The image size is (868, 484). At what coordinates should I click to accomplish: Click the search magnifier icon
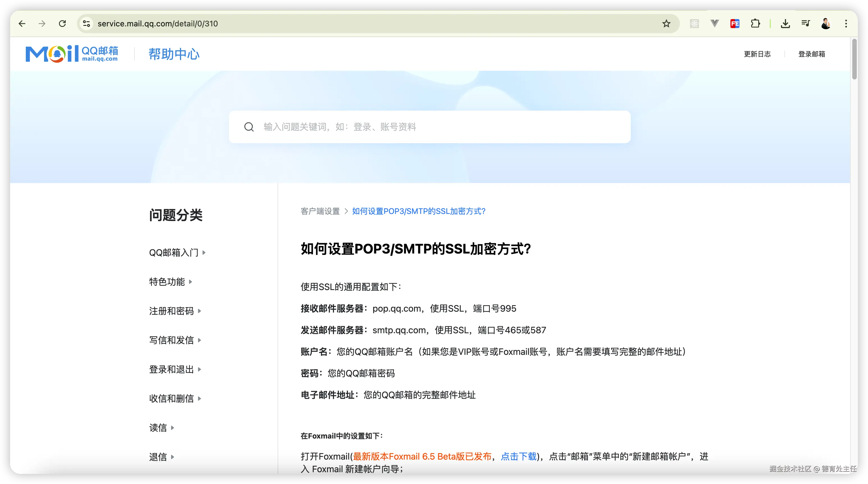(249, 127)
